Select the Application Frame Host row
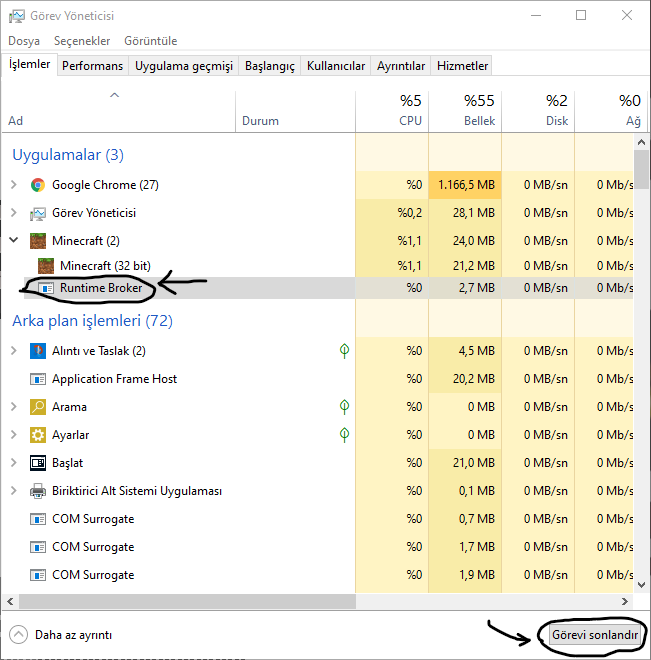 click(x=114, y=379)
